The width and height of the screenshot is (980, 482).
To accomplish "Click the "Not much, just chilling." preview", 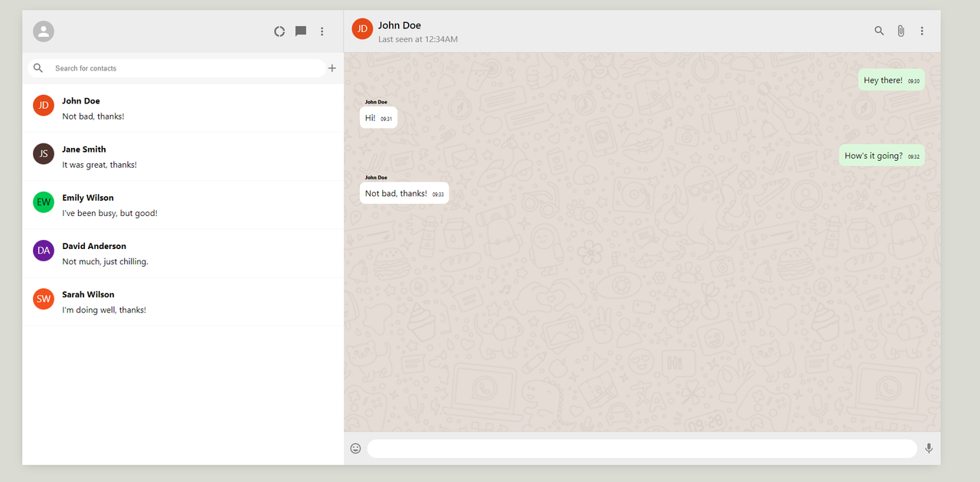I will [x=105, y=261].
